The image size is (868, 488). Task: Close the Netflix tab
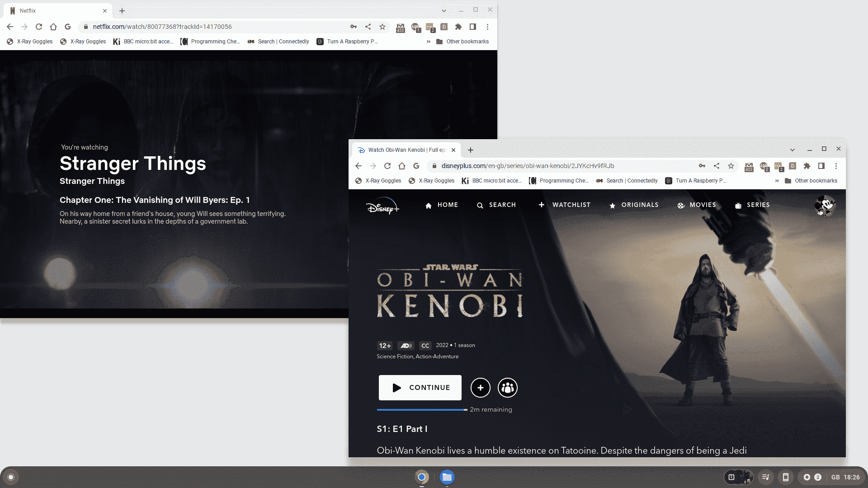pos(105,11)
